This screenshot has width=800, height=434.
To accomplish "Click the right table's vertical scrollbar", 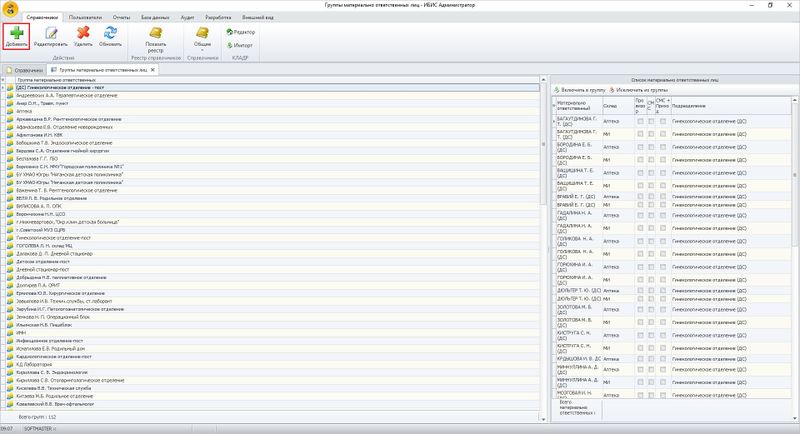I will (794, 250).
